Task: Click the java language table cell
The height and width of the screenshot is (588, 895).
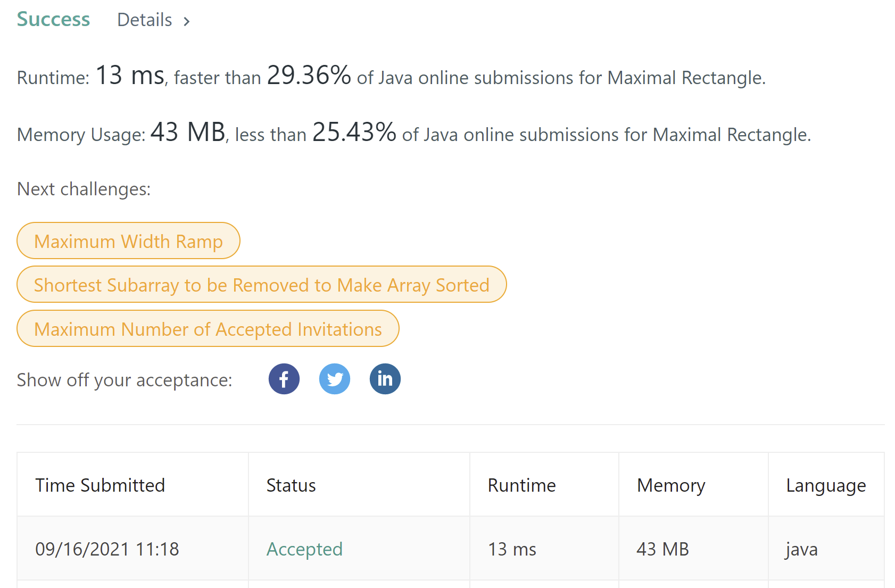Action: [x=801, y=549]
